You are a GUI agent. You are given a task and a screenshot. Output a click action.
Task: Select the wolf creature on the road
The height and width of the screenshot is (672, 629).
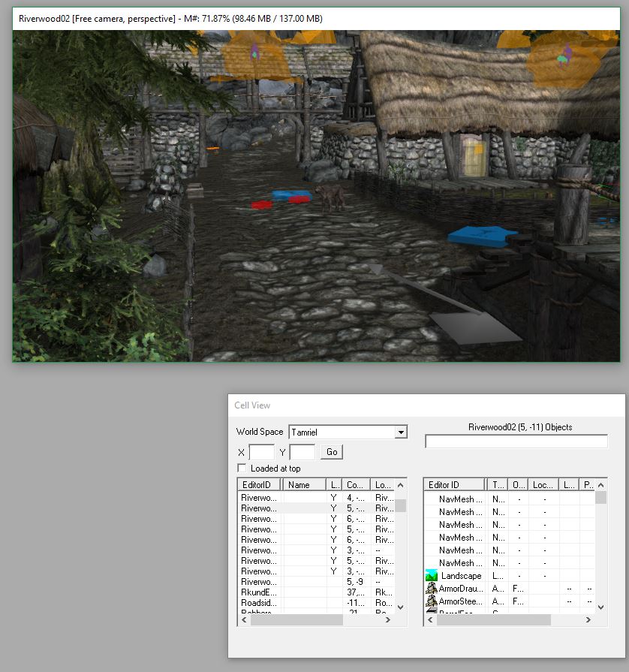330,197
